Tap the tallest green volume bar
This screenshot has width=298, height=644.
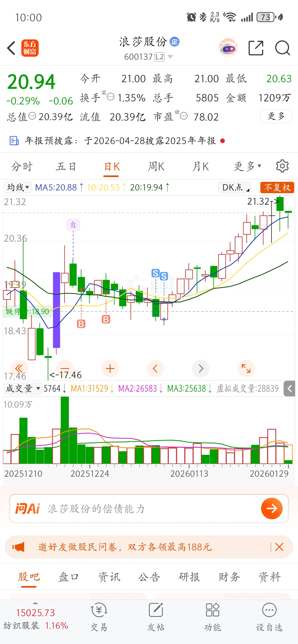[65, 430]
